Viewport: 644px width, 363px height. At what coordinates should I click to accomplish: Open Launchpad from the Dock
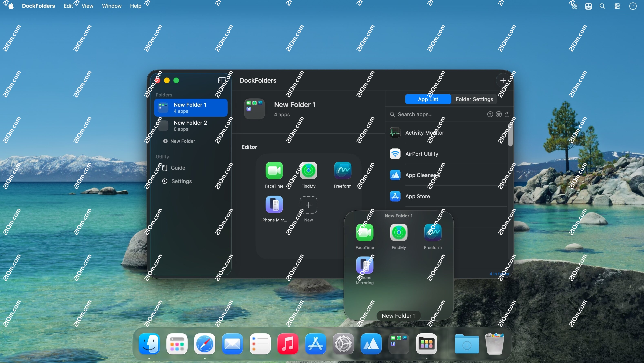[x=177, y=344]
